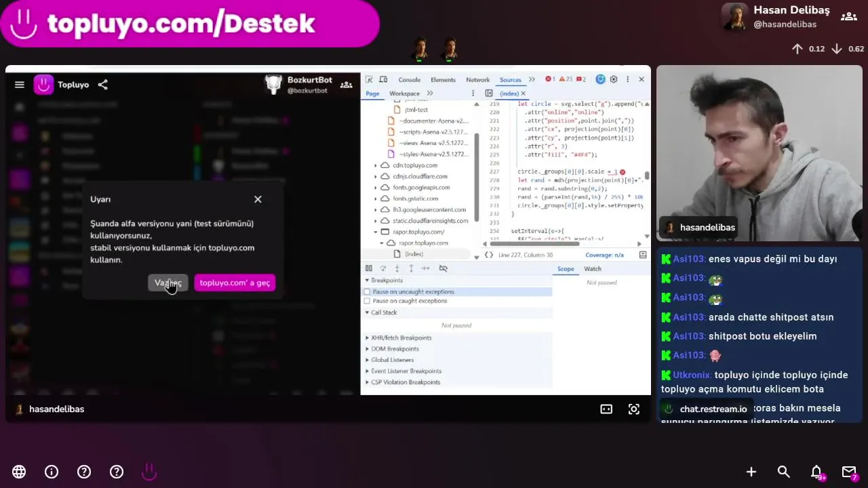Select the (index) file in the tree
The image size is (868, 488).
coord(414,254)
